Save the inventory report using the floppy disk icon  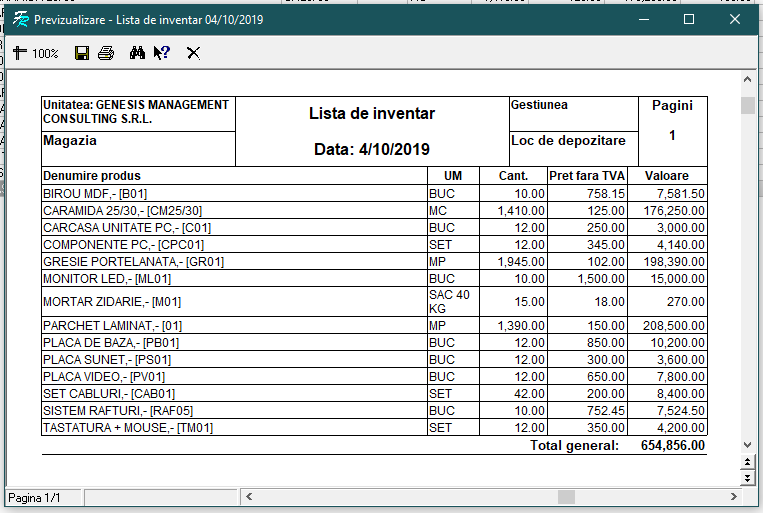point(82,53)
